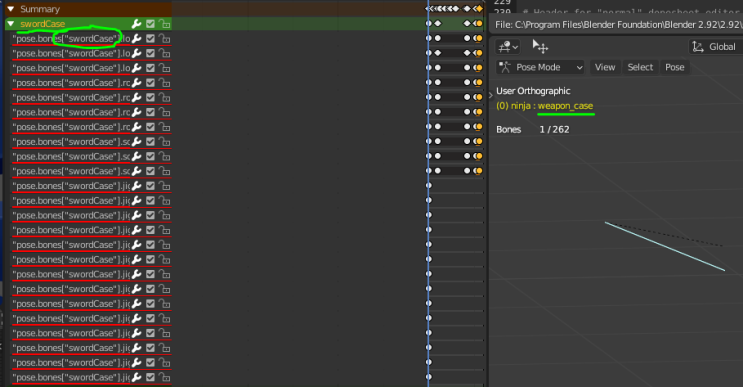Open the Select menu
The width and height of the screenshot is (743, 387).
pos(640,67)
